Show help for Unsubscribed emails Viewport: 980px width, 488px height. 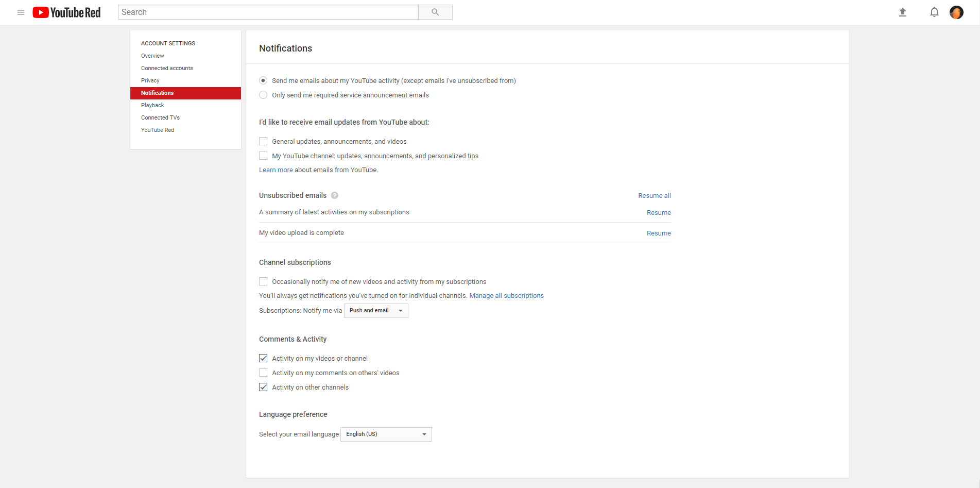tap(335, 195)
